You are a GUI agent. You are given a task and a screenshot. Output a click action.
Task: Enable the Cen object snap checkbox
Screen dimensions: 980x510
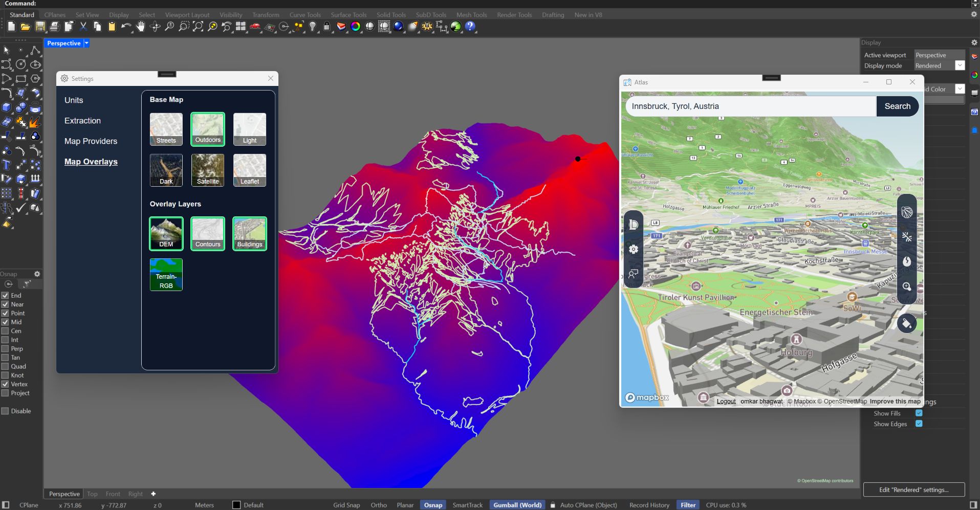[5, 331]
